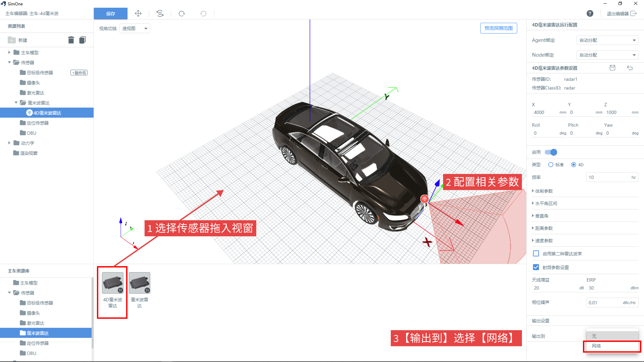Image resolution: width=644 pixels, height=362 pixels.
Task: Open OBU folder in resource list
Action: point(28,133)
